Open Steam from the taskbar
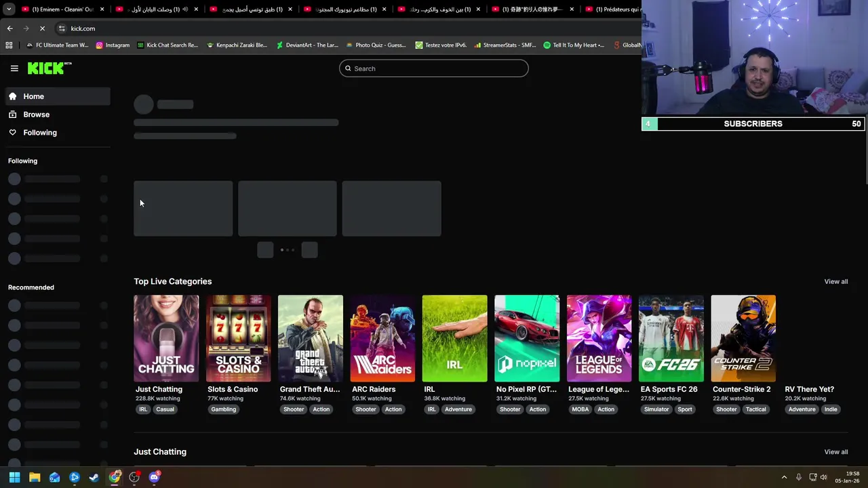The image size is (868, 488). pyautogui.click(x=94, y=477)
